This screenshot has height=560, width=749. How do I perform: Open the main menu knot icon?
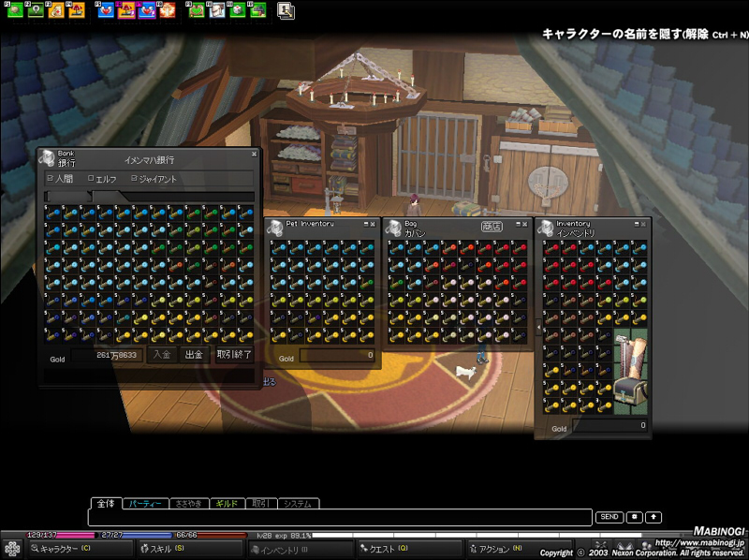point(12,549)
